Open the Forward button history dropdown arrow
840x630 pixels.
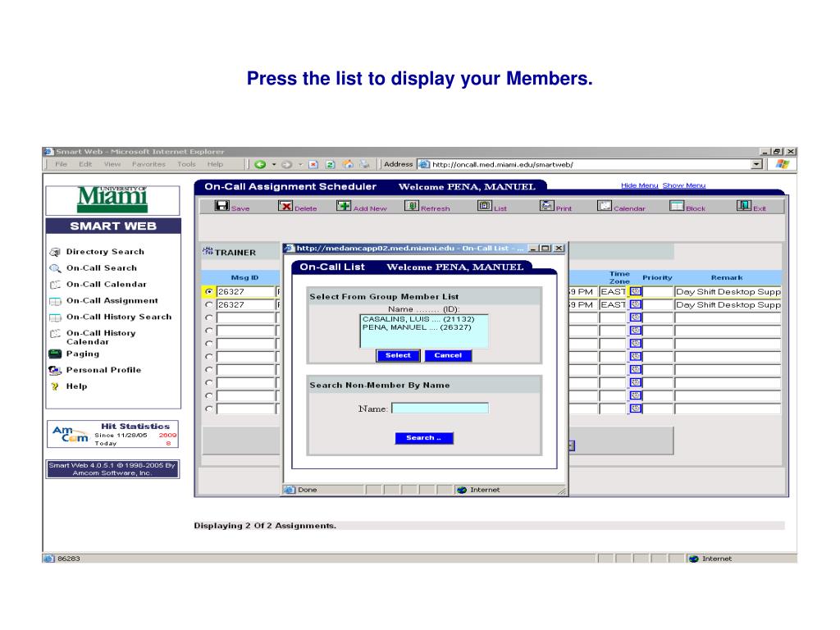point(300,164)
